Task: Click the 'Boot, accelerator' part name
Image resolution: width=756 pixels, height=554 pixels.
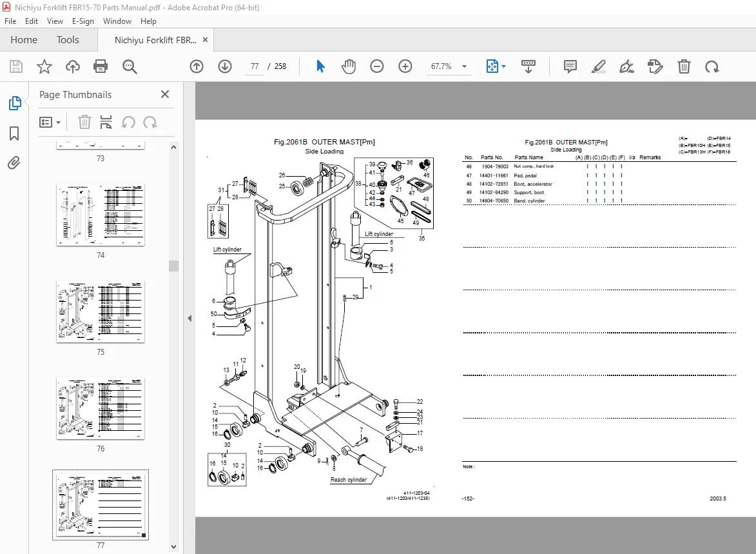Action: click(533, 184)
